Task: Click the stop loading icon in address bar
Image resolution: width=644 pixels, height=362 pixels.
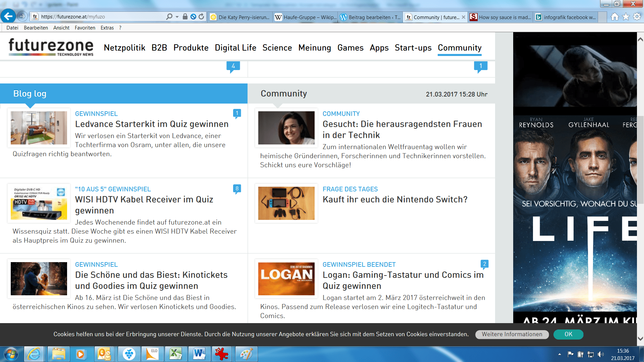Action: coord(193,17)
